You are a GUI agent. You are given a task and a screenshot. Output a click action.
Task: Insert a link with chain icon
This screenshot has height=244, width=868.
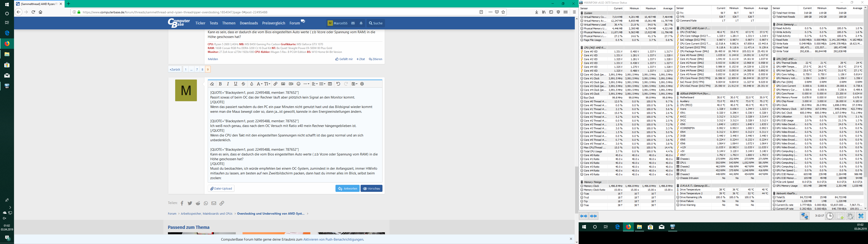pyautogui.click(x=275, y=84)
